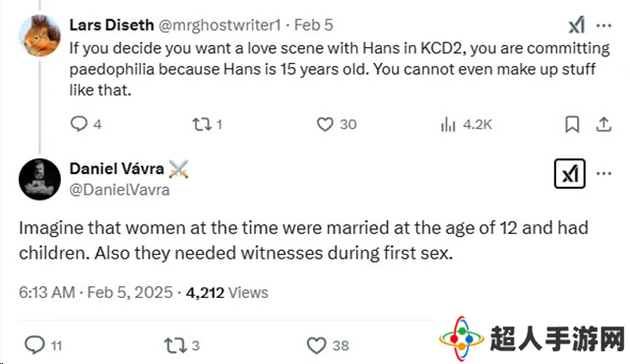Open the 6:13 AM · Feb 5, 2025 timestamp
This screenshot has width=630, height=364.
point(95,292)
